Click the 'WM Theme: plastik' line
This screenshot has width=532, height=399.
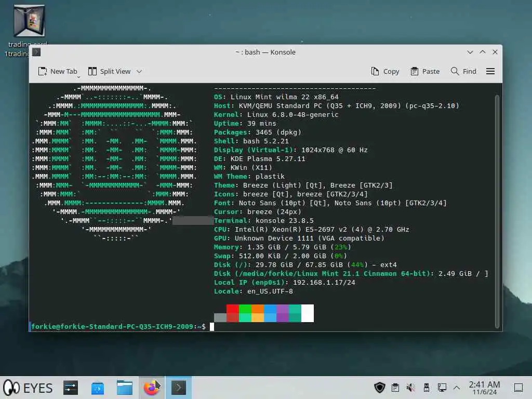point(249,177)
